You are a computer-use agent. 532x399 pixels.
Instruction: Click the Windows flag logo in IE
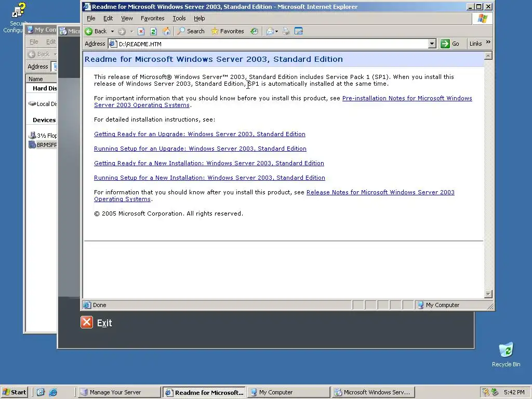coord(483,19)
